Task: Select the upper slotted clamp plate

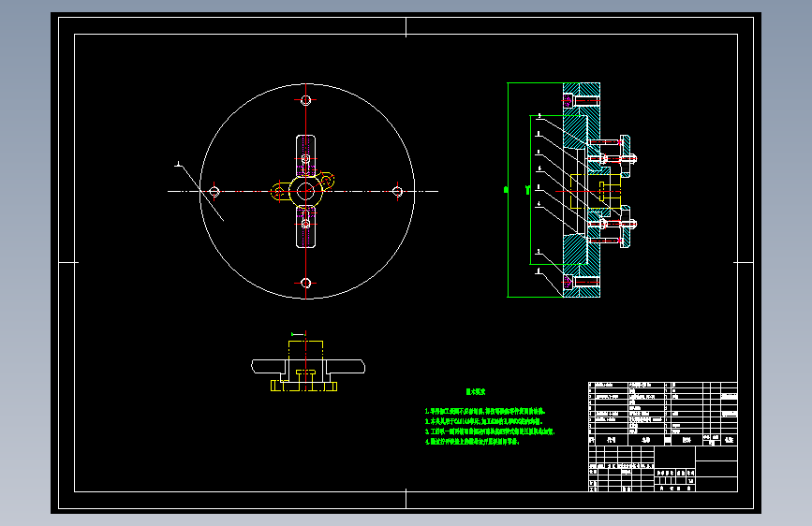Action: click(305, 155)
